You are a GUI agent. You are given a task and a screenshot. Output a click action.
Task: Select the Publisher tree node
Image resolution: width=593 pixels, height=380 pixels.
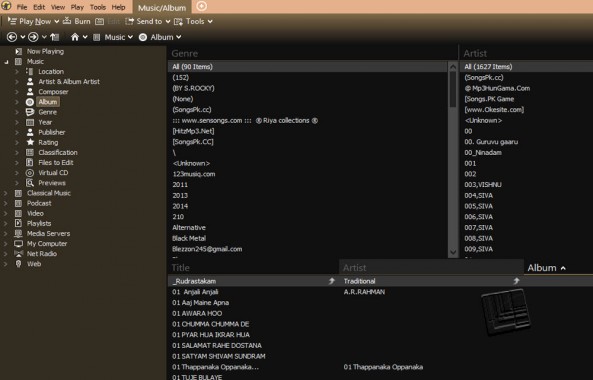coord(51,132)
